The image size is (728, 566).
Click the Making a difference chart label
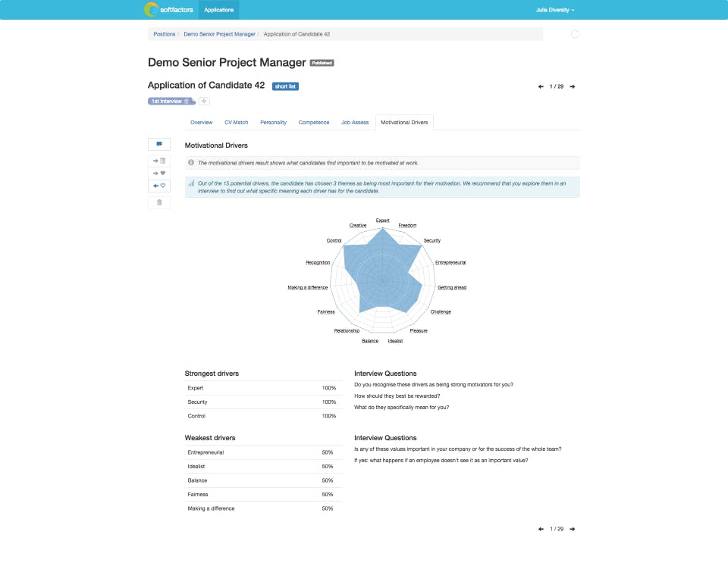pyautogui.click(x=307, y=288)
